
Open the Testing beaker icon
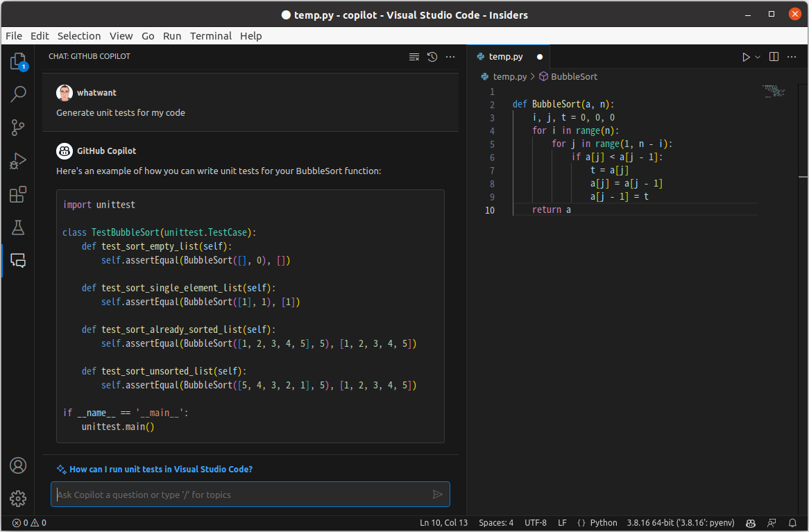(x=18, y=228)
